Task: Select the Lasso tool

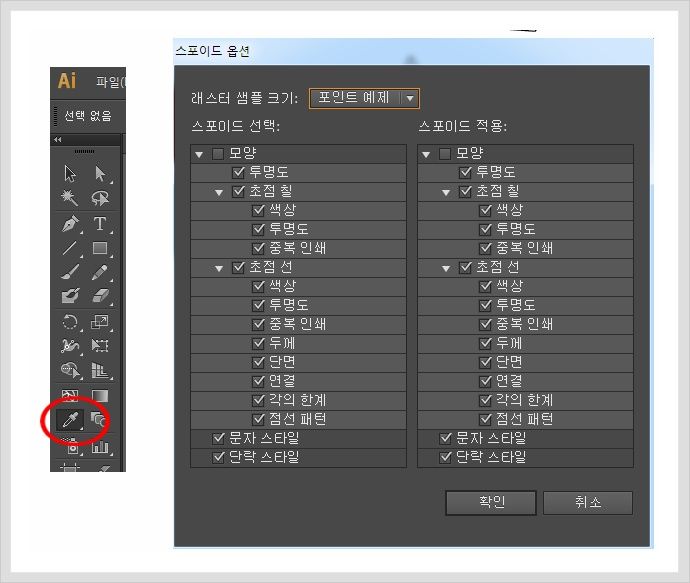Action: [x=100, y=198]
